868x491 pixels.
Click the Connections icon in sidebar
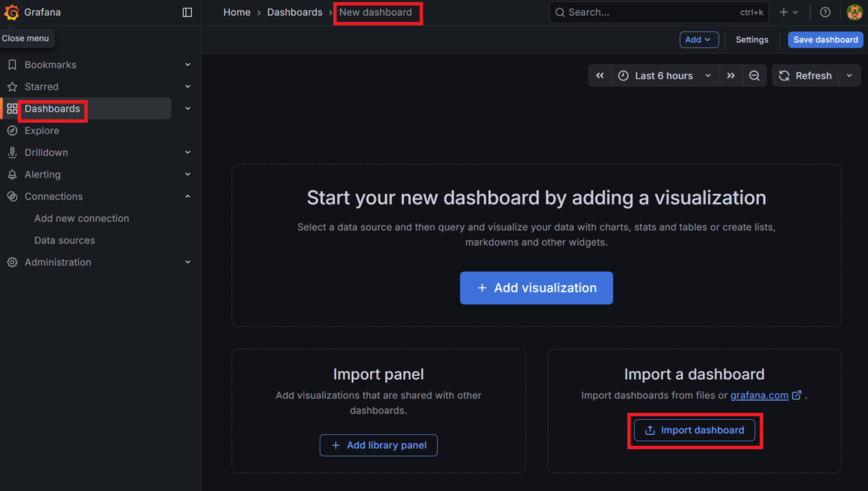(12, 196)
